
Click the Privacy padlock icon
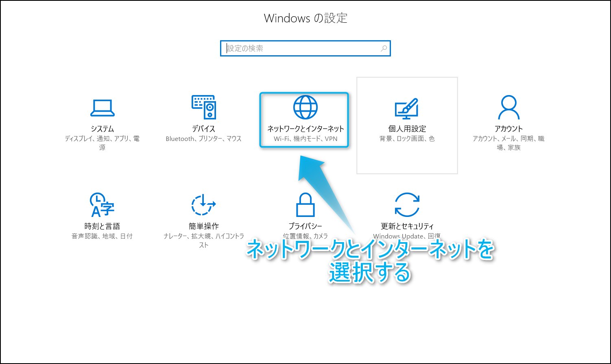pyautogui.click(x=305, y=205)
